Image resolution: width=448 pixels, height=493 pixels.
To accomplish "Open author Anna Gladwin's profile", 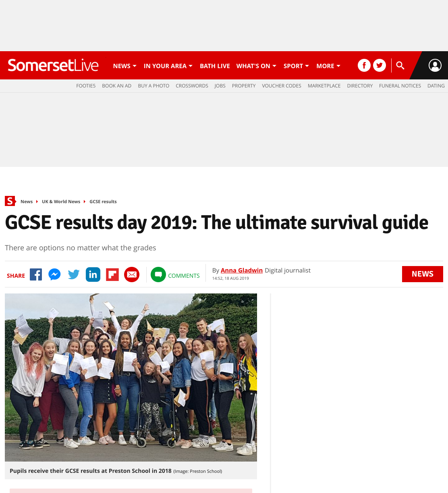I will coord(242,270).
